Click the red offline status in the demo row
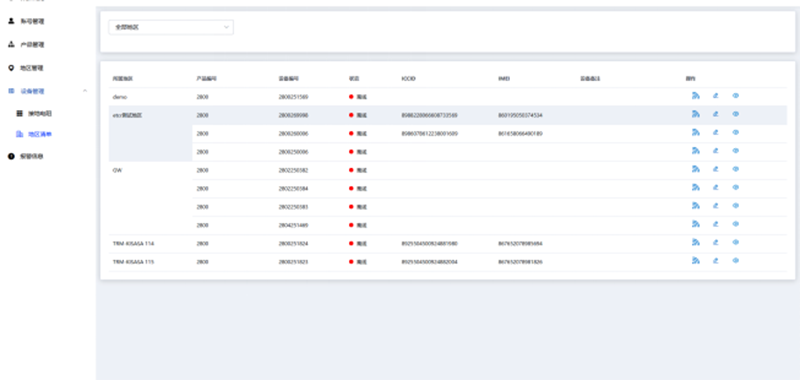 coord(358,96)
